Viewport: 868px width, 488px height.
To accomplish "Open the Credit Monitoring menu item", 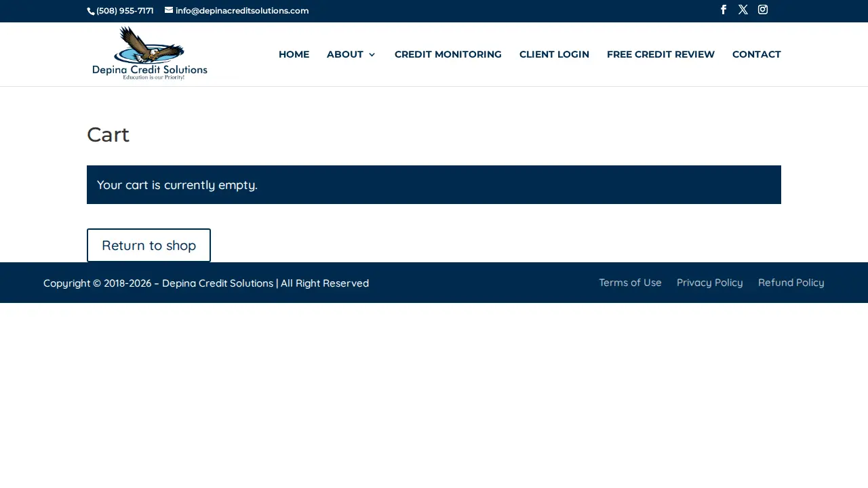I will [448, 54].
